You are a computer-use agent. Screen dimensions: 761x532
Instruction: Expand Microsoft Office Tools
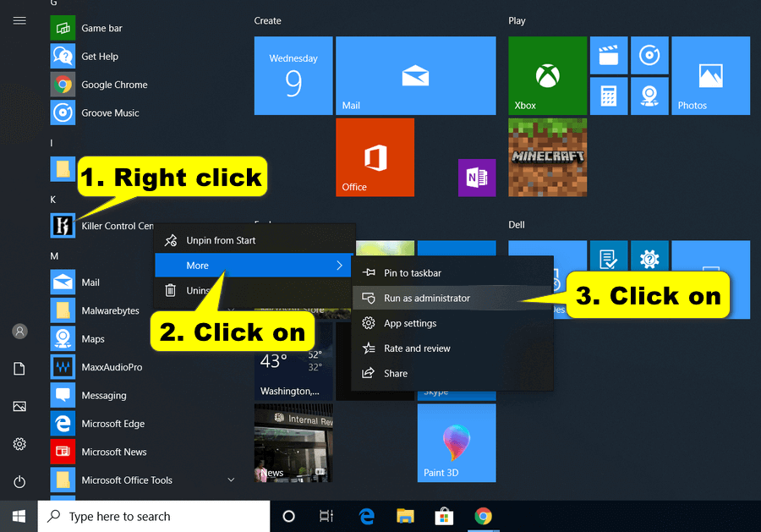click(x=230, y=480)
